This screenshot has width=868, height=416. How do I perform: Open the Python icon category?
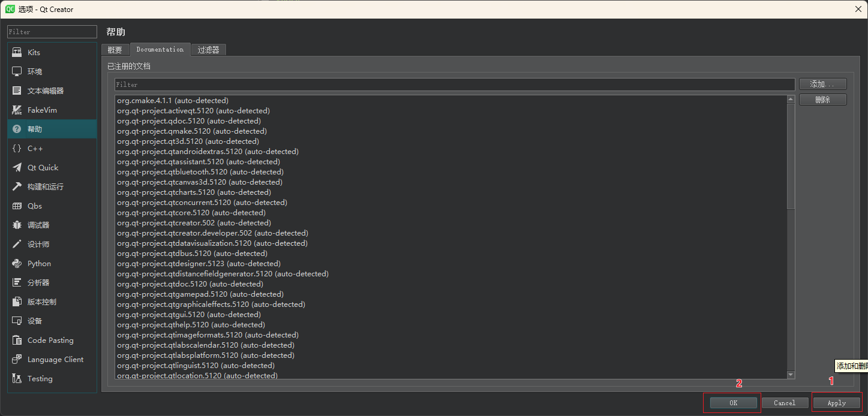(x=17, y=264)
